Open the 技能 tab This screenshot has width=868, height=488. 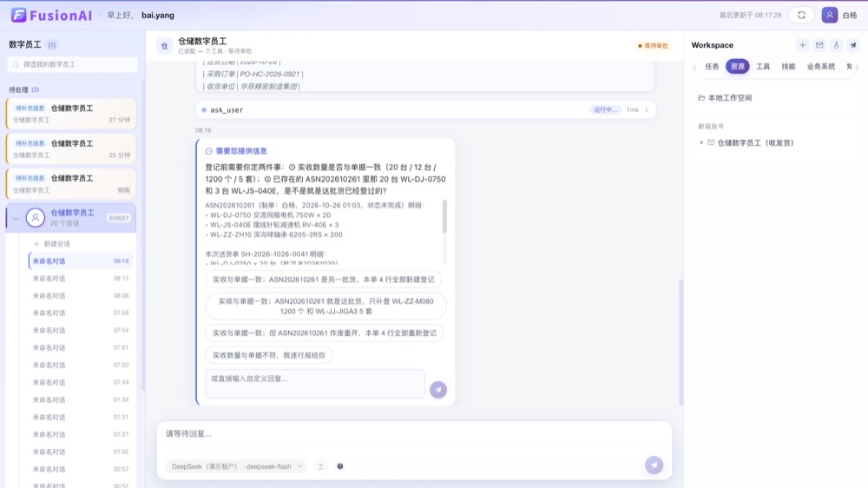788,67
